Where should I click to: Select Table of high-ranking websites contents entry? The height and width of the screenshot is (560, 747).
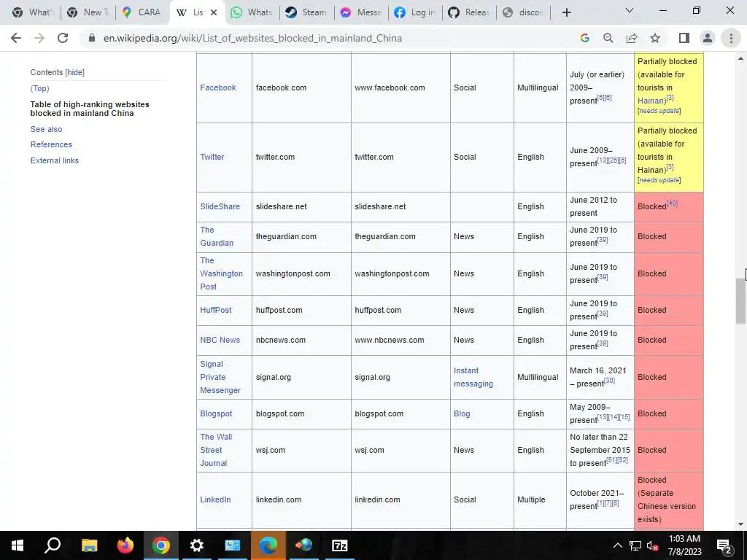click(90, 109)
